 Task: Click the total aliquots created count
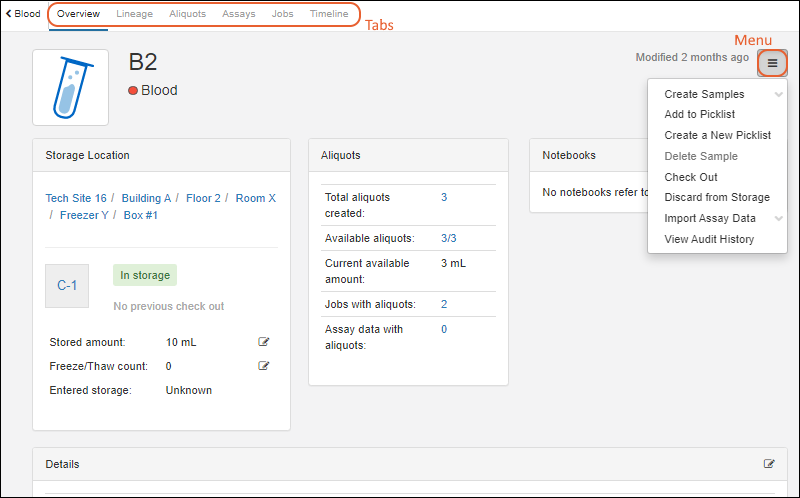pyautogui.click(x=444, y=197)
